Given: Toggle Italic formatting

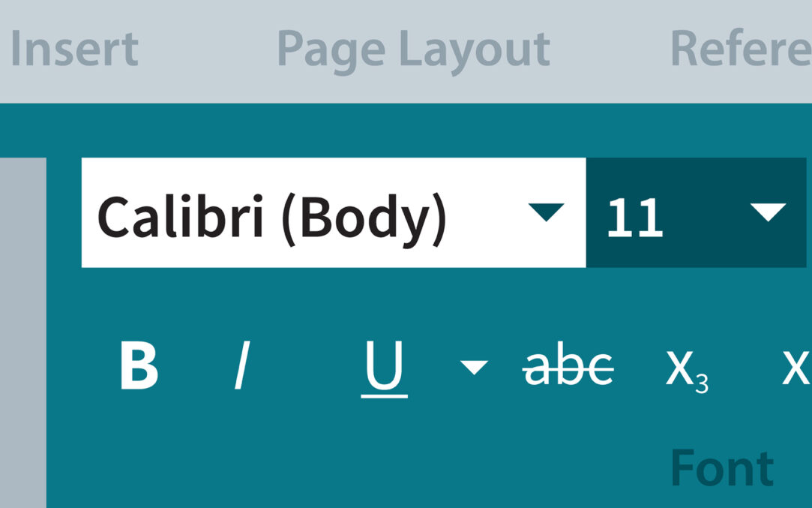Looking at the screenshot, I should point(241,366).
